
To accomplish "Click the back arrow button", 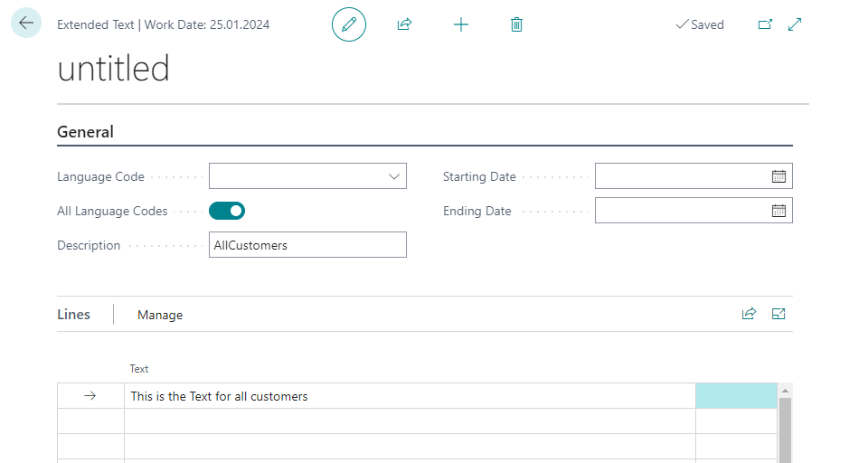I will [26, 24].
